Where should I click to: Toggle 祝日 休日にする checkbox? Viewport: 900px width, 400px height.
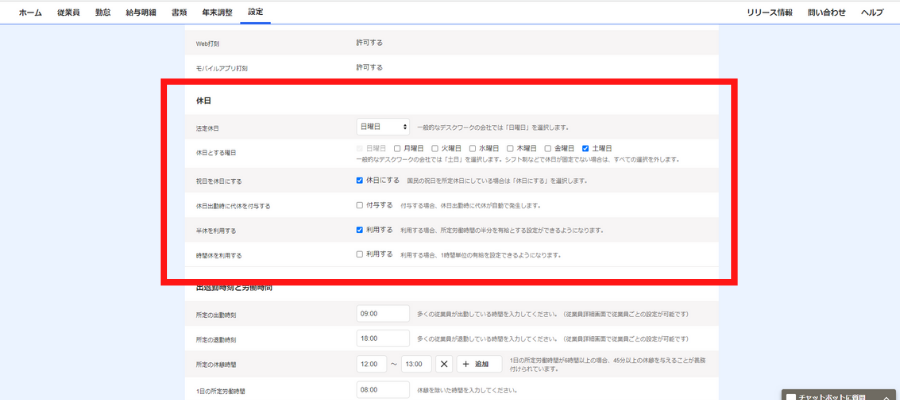point(360,181)
